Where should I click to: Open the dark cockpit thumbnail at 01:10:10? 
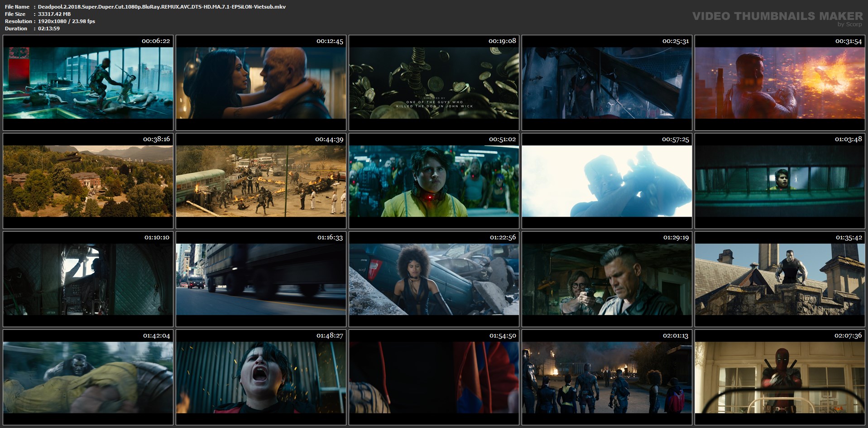coord(88,279)
